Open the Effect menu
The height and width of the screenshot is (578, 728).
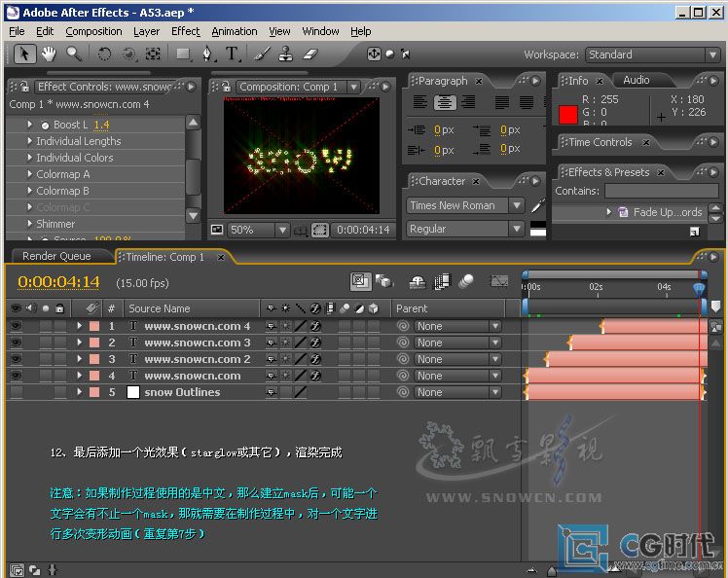[x=185, y=31]
